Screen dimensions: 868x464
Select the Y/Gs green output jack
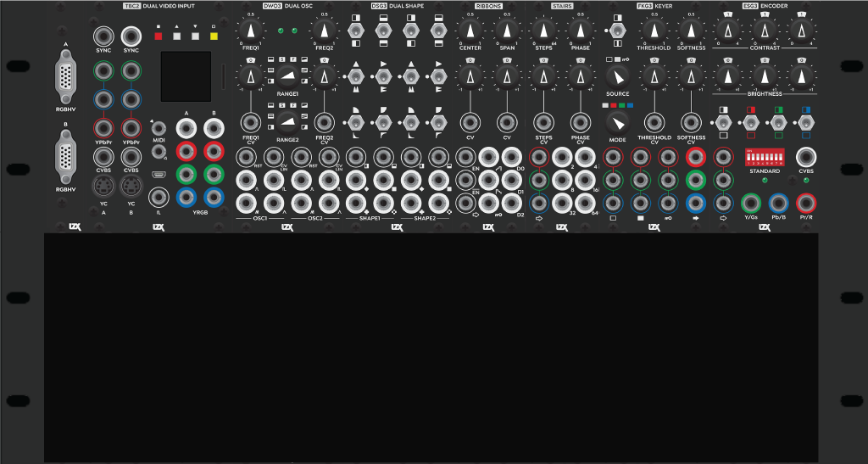pyautogui.click(x=750, y=203)
